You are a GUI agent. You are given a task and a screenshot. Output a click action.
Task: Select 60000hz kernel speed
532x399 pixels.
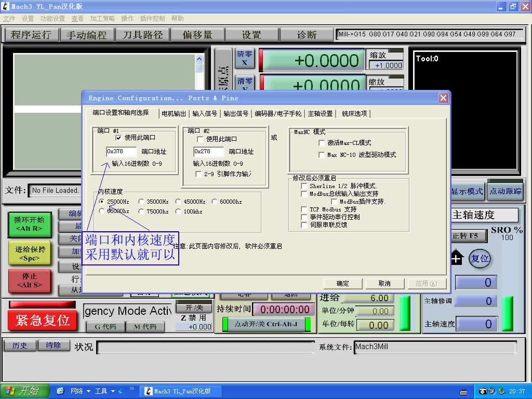pyautogui.click(x=214, y=202)
